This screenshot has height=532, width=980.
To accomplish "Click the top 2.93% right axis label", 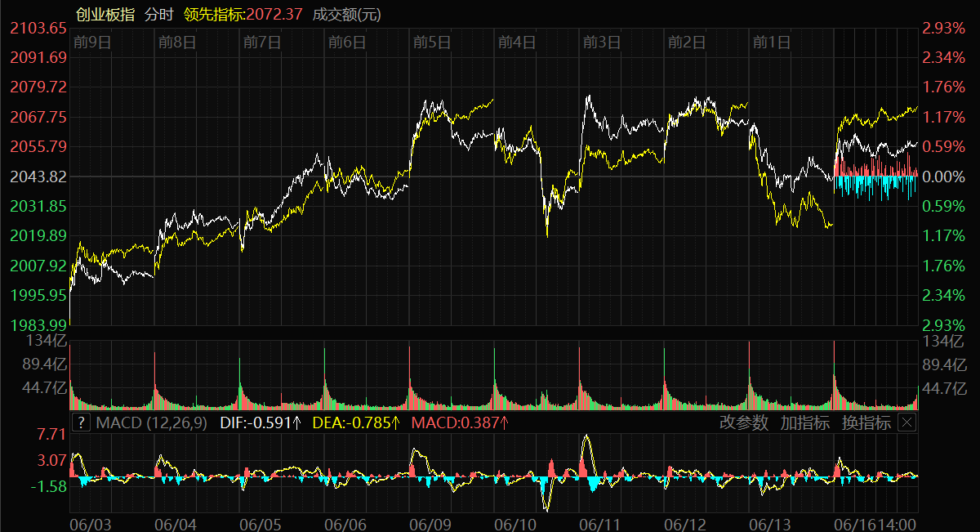I will (944, 28).
